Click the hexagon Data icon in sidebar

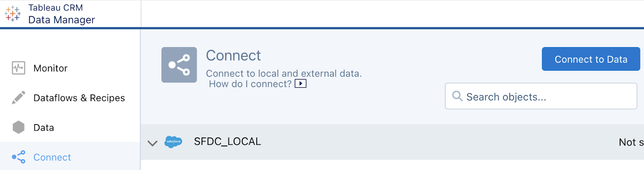(19, 127)
